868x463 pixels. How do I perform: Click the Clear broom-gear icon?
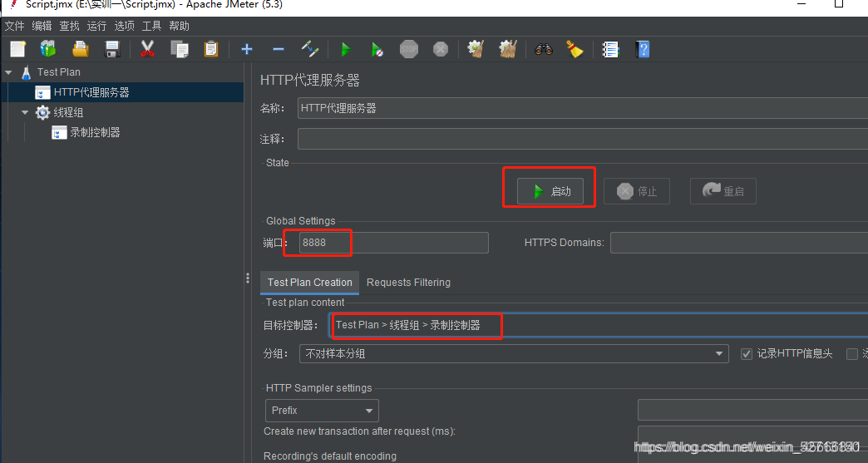(476, 49)
